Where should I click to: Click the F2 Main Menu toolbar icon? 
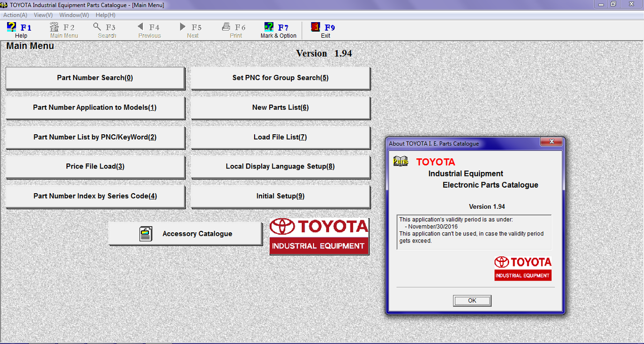54,27
